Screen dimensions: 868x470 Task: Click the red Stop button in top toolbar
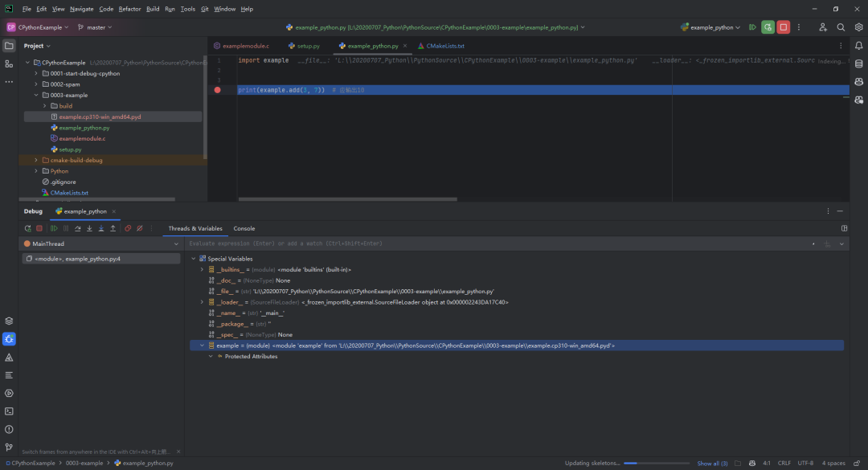coord(784,27)
